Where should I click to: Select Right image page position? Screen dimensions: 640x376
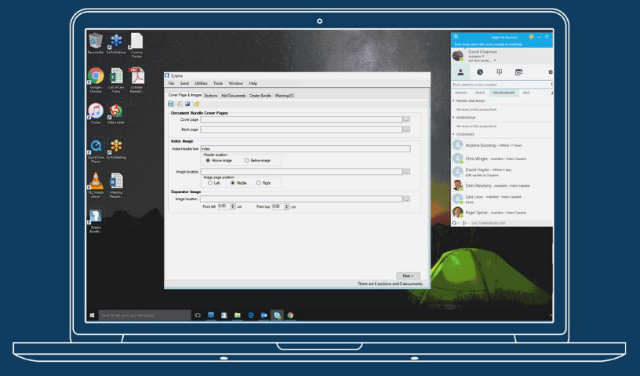pyautogui.click(x=258, y=183)
